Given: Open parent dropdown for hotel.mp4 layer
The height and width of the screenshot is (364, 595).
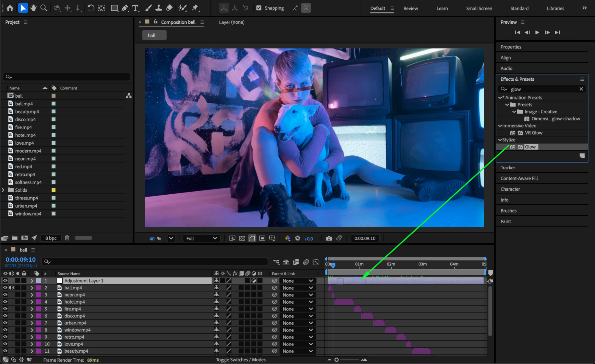Looking at the screenshot, I should click(x=297, y=302).
